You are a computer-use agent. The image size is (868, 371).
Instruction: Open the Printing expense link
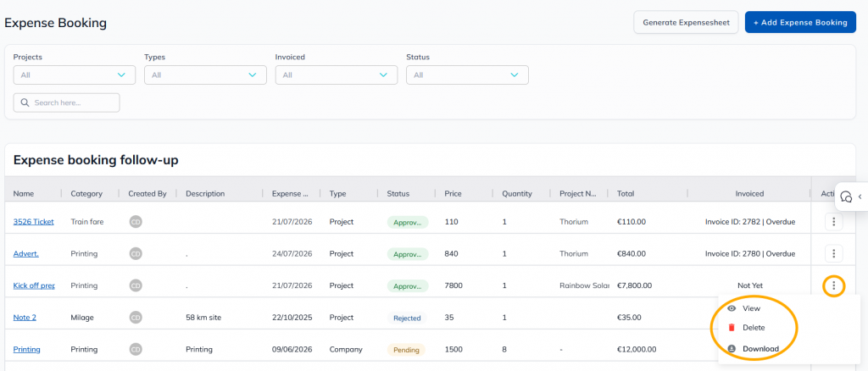pos(26,350)
